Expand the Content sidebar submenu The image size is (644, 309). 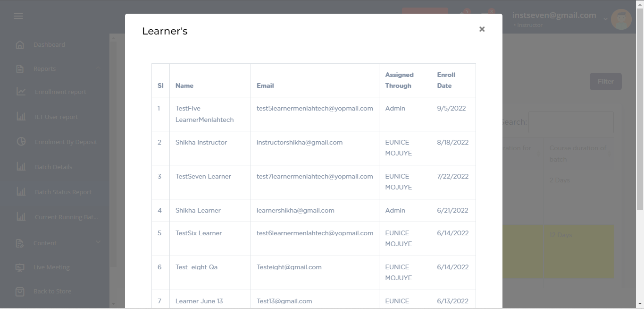click(x=98, y=242)
